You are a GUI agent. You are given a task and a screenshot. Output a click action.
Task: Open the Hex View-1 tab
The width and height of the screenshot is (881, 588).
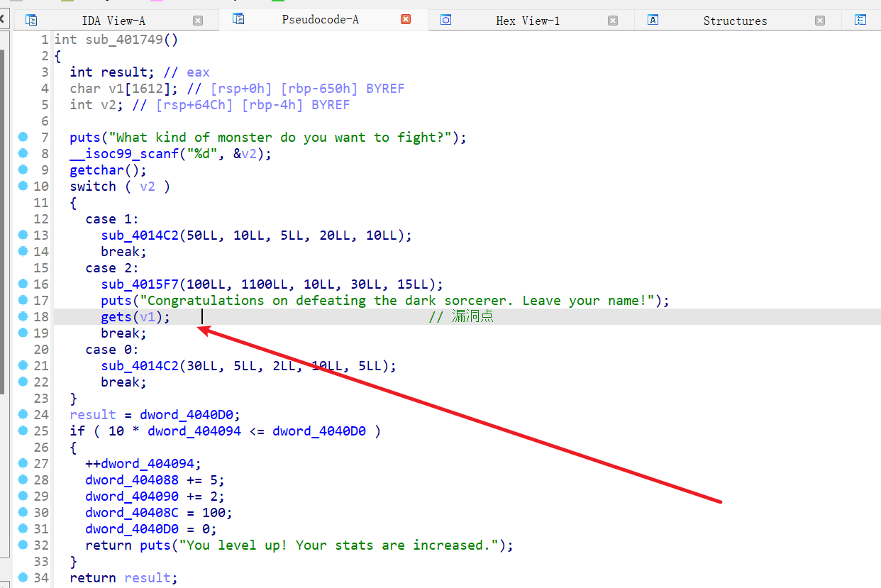click(528, 21)
